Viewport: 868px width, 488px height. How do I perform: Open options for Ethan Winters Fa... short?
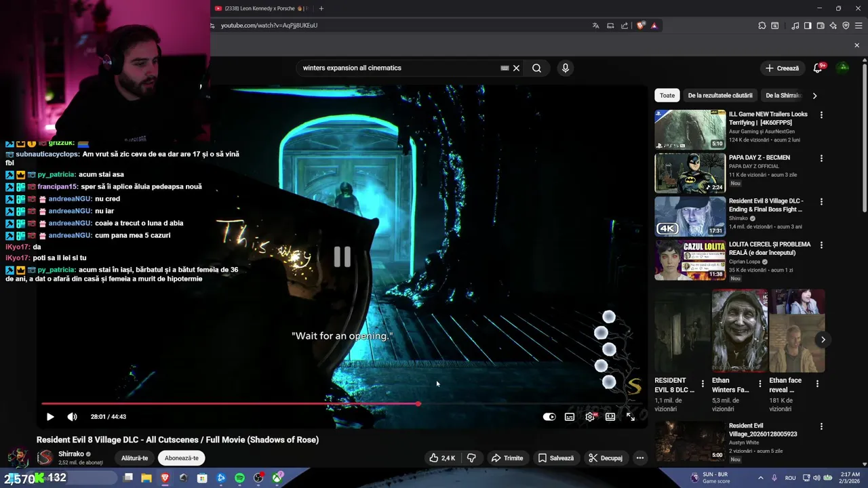759,384
